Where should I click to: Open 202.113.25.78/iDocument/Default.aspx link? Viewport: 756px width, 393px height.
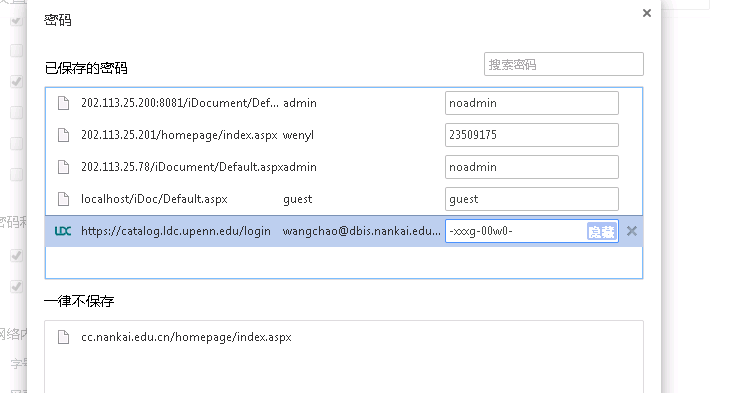182,167
